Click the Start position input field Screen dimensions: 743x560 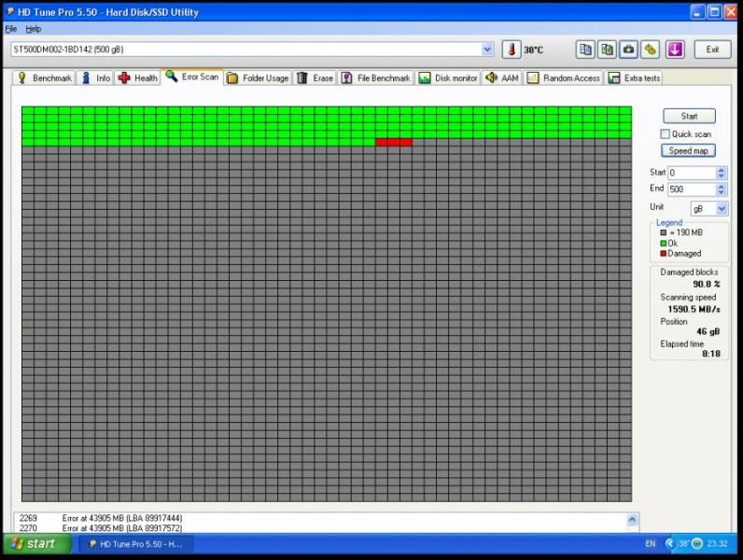coord(692,173)
